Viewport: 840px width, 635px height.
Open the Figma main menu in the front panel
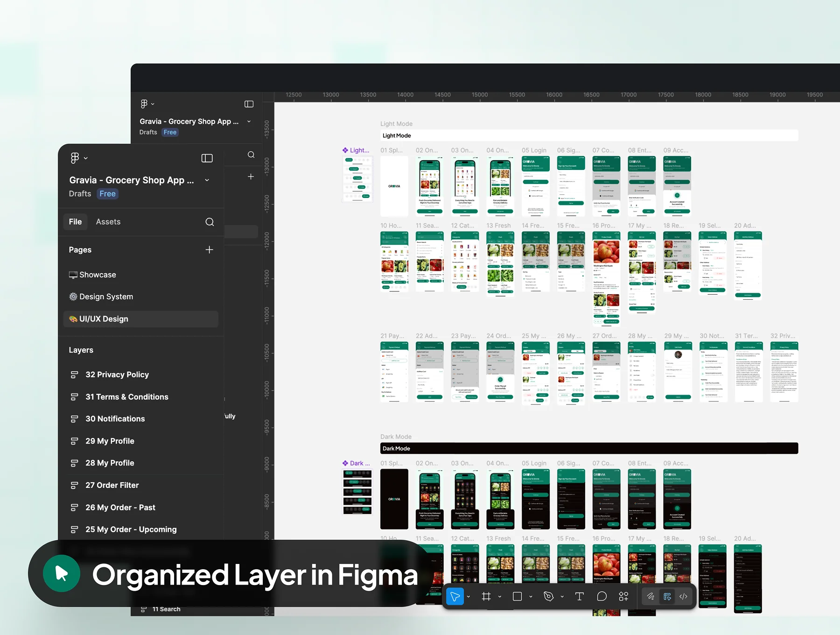click(x=75, y=158)
